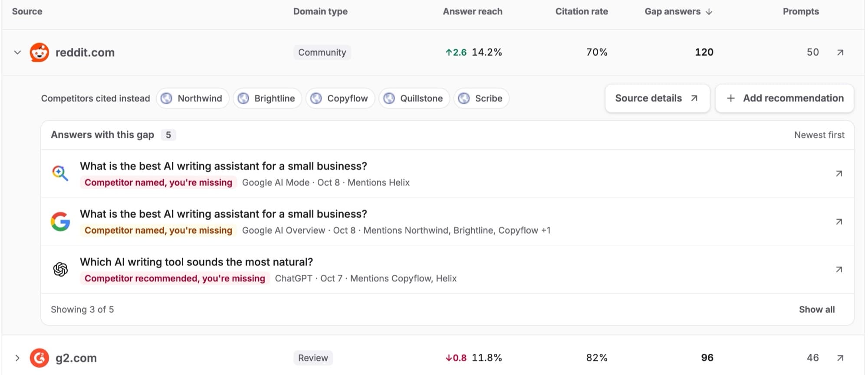The height and width of the screenshot is (375, 868).
Task: Click the Google AI Mode search icon
Action: click(x=60, y=173)
